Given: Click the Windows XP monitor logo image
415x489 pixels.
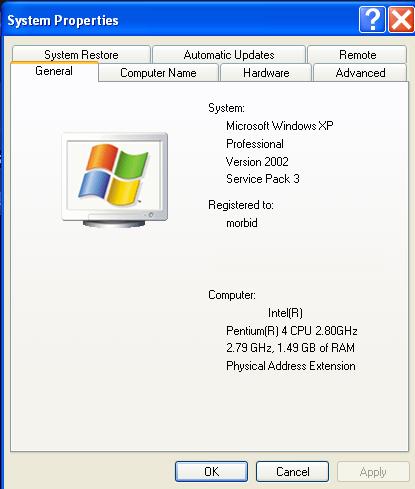Looking at the screenshot, I should pos(115,180).
